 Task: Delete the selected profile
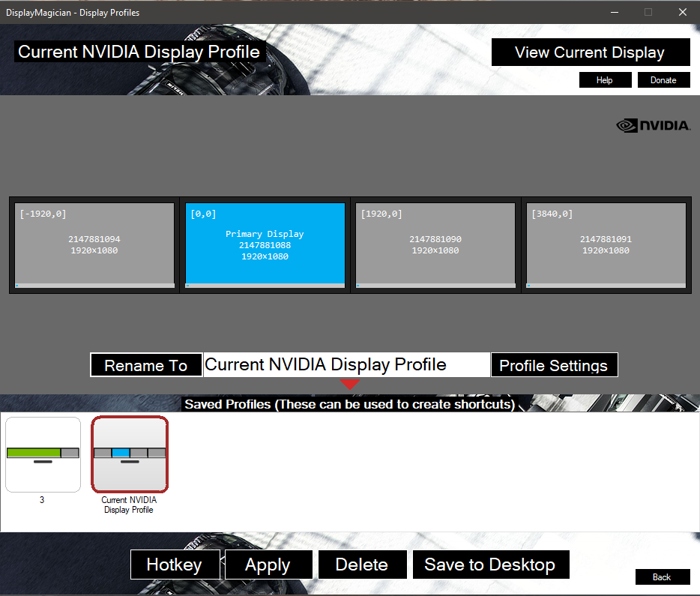(362, 565)
